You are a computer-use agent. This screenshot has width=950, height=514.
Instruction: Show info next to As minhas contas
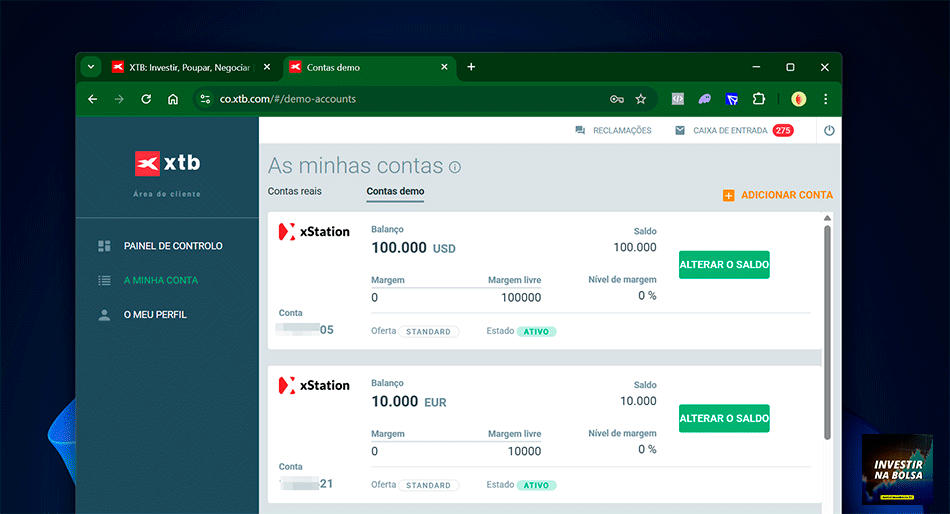(x=455, y=167)
